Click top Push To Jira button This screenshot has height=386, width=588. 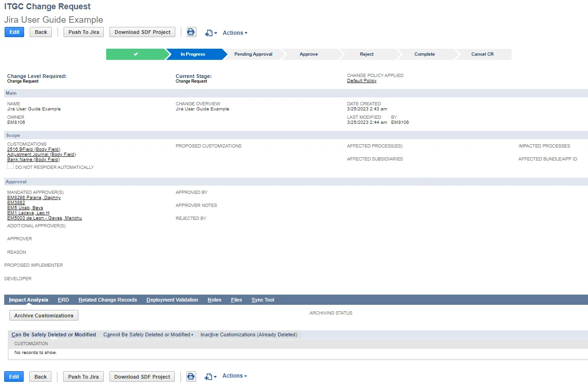tap(84, 32)
